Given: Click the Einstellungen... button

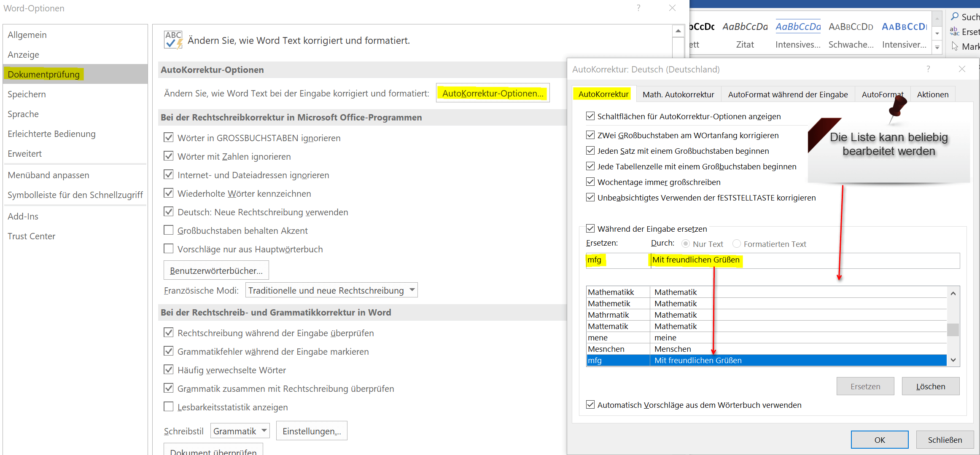Looking at the screenshot, I should [x=312, y=431].
